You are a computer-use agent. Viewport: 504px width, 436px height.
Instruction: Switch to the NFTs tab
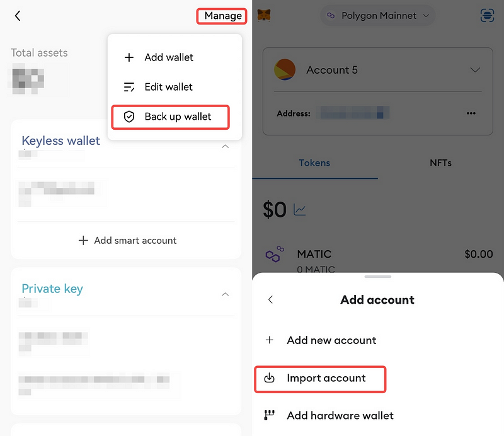(440, 163)
